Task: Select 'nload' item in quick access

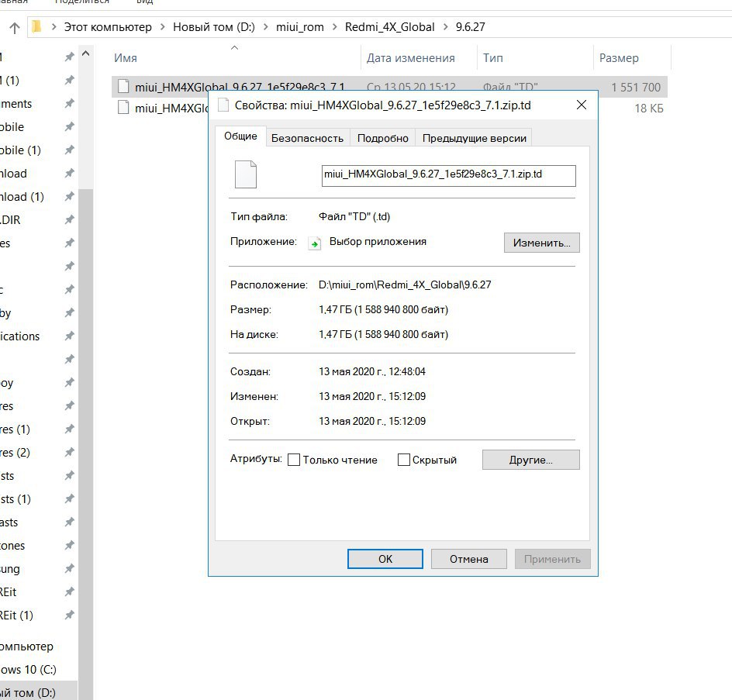Action: tap(14, 173)
